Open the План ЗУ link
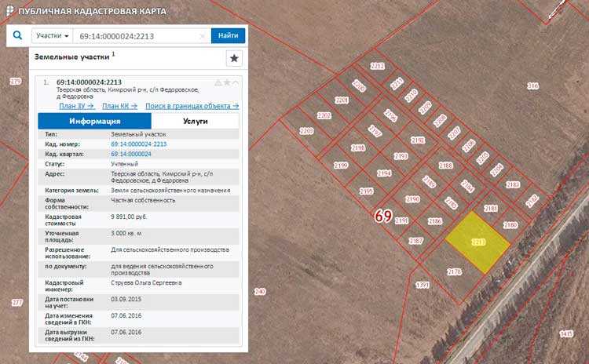The width and height of the screenshot is (589, 364). [x=76, y=106]
